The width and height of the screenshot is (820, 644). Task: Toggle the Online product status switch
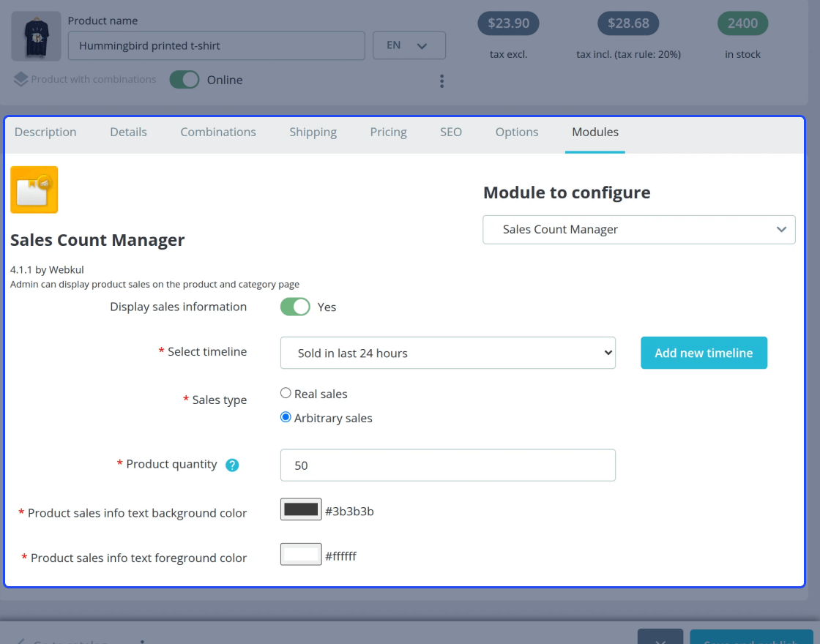(184, 80)
